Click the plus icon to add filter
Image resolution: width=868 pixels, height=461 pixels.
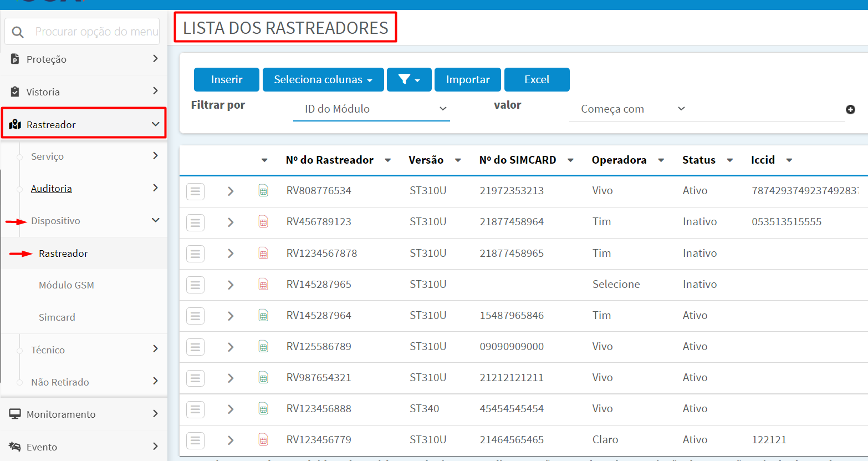click(850, 110)
